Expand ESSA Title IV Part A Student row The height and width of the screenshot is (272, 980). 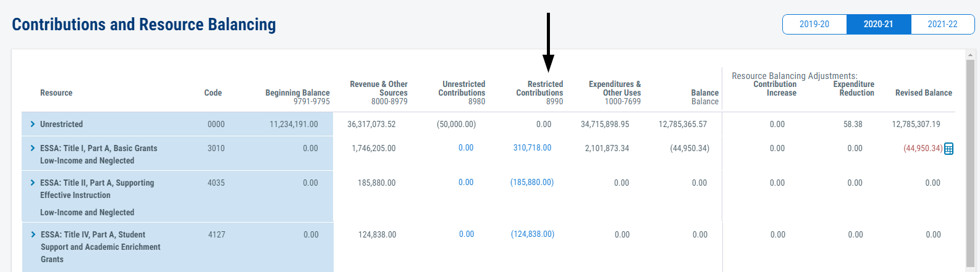[33, 234]
